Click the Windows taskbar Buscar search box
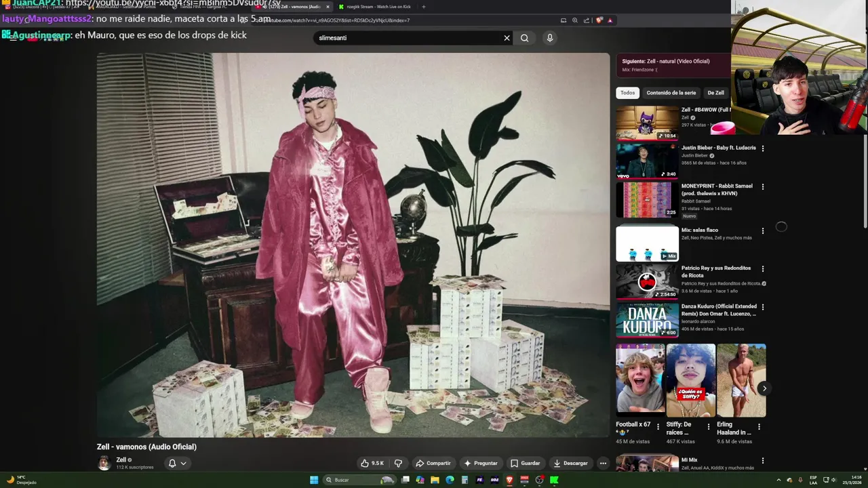Screen dimensions: 868x488 click(359, 480)
